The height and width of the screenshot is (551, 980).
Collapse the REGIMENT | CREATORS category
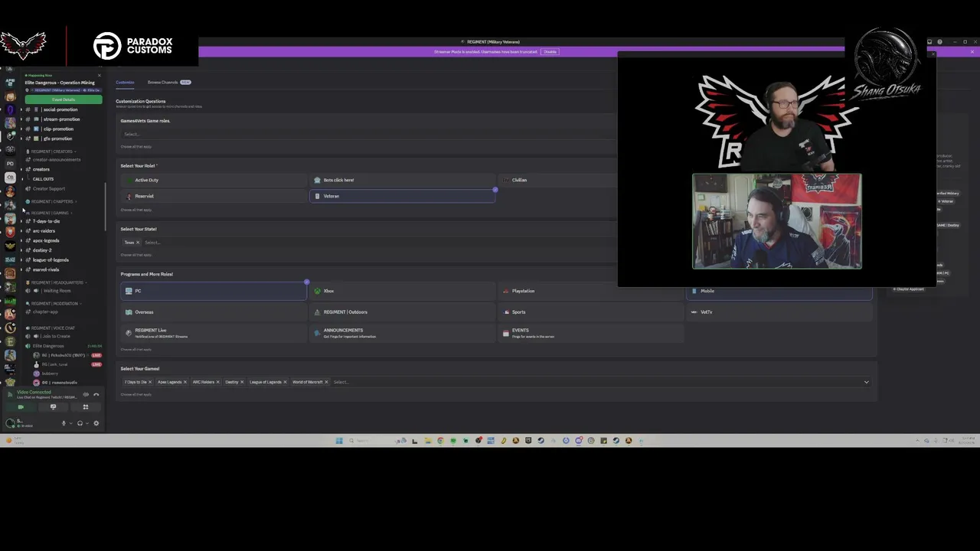[52, 152]
